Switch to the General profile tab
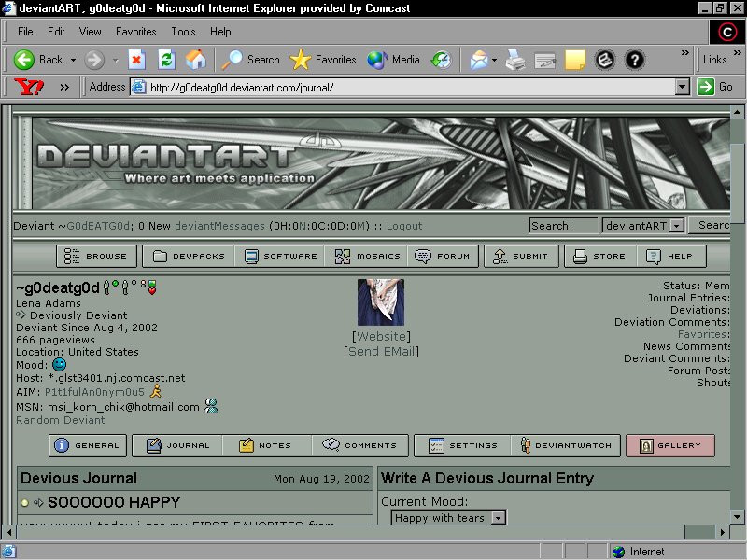Viewport: 747px width, 560px height. 88,445
